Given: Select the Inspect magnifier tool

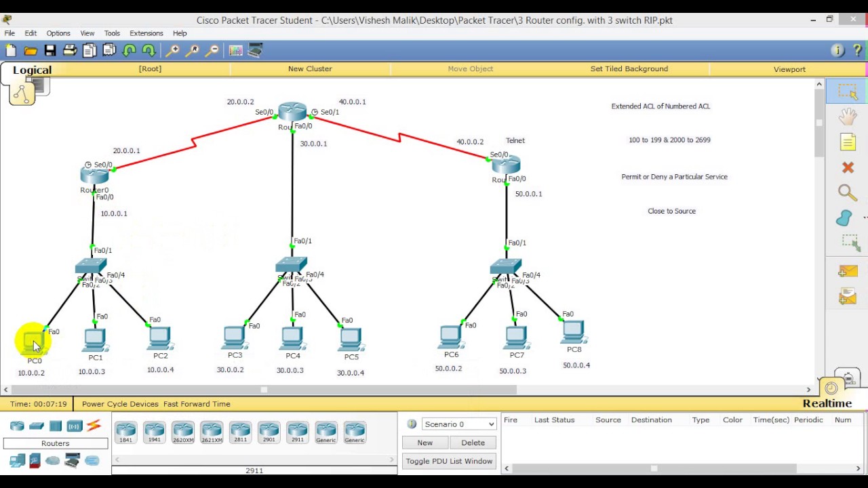Looking at the screenshot, I should [x=848, y=192].
